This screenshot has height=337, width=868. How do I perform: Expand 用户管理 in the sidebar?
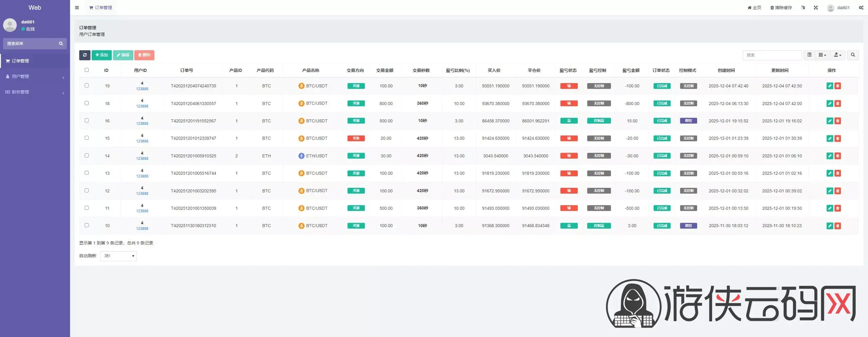coord(35,77)
